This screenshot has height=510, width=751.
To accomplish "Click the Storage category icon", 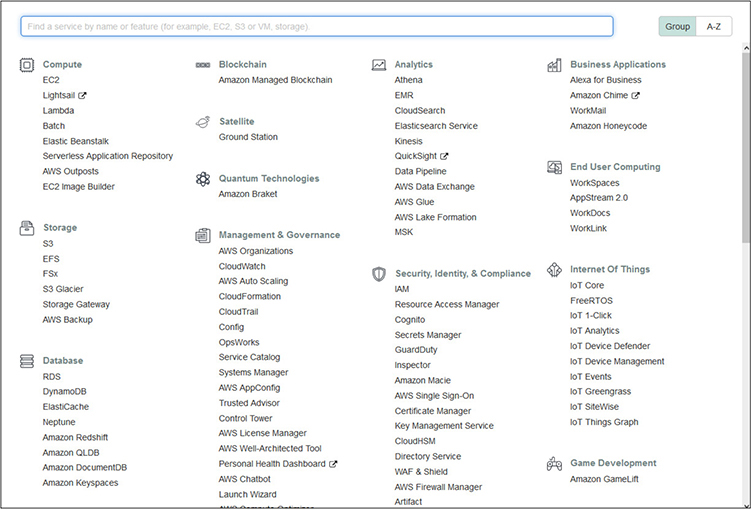I will [27, 228].
